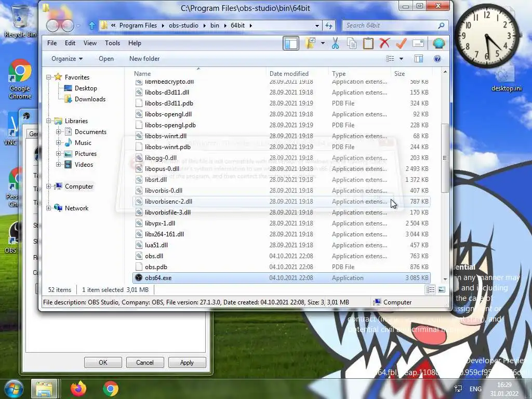Viewport: 532px width, 399px height.
Task: Expand the Documents library node
Action: (58, 131)
